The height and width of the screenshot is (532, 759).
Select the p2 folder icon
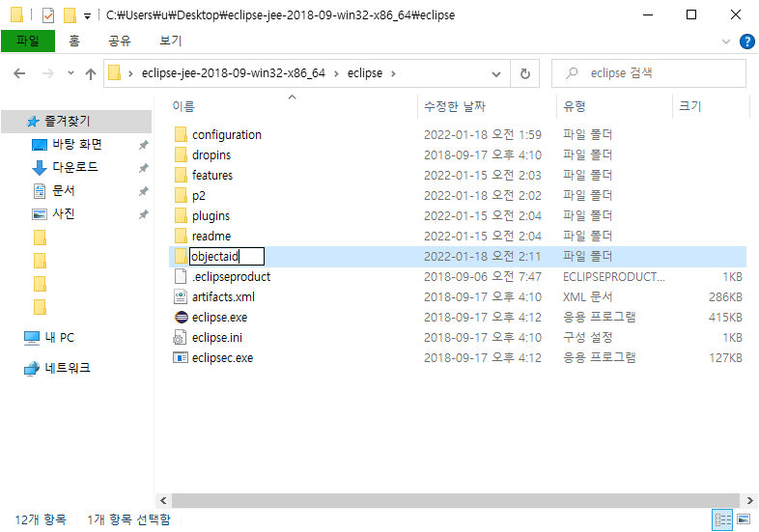tap(181, 196)
